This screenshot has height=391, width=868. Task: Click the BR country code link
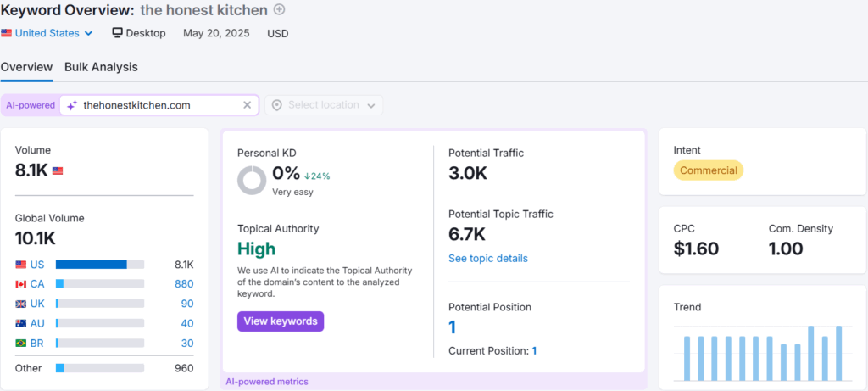(x=37, y=344)
